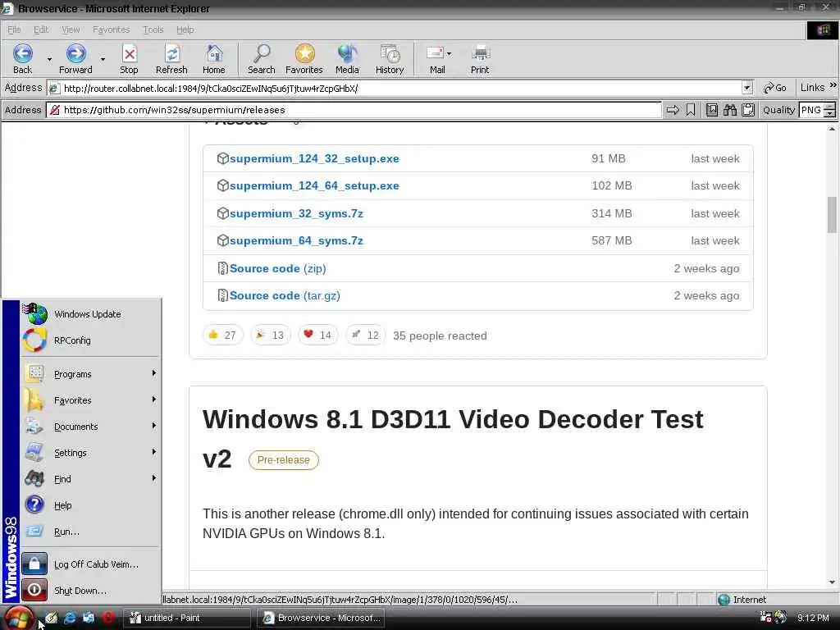The image size is (840, 630).
Task: Click the party popper reaction 13
Action: [270, 336]
